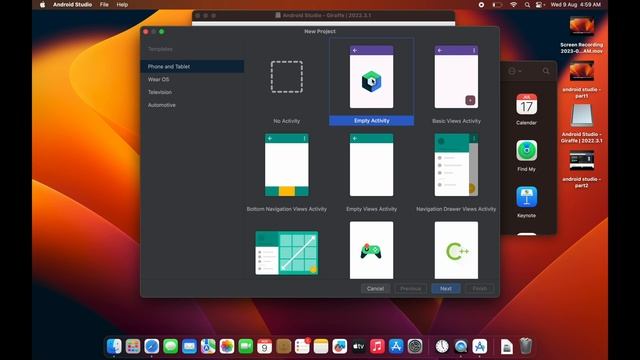The width and height of the screenshot is (640, 360).
Task: Open the Help menu
Action: point(122,4)
